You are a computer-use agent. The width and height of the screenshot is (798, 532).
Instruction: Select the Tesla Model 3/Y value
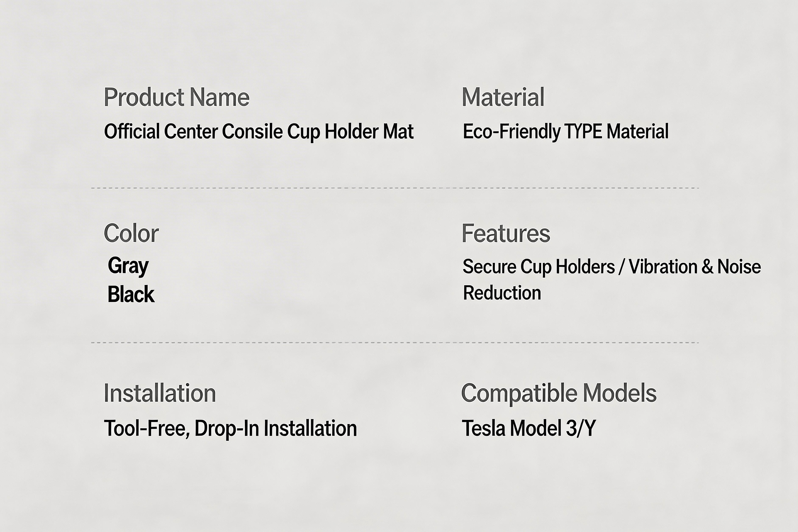click(x=528, y=428)
